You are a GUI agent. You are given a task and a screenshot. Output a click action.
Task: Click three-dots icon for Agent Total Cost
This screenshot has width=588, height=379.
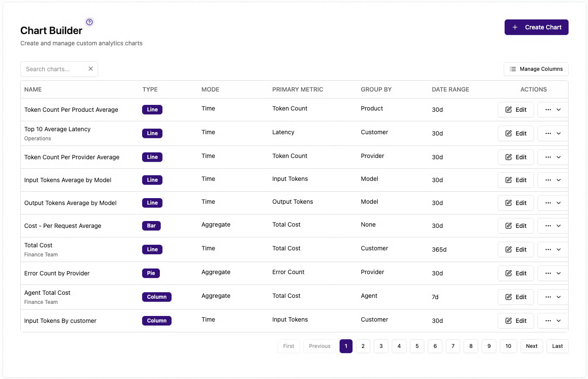pos(548,297)
